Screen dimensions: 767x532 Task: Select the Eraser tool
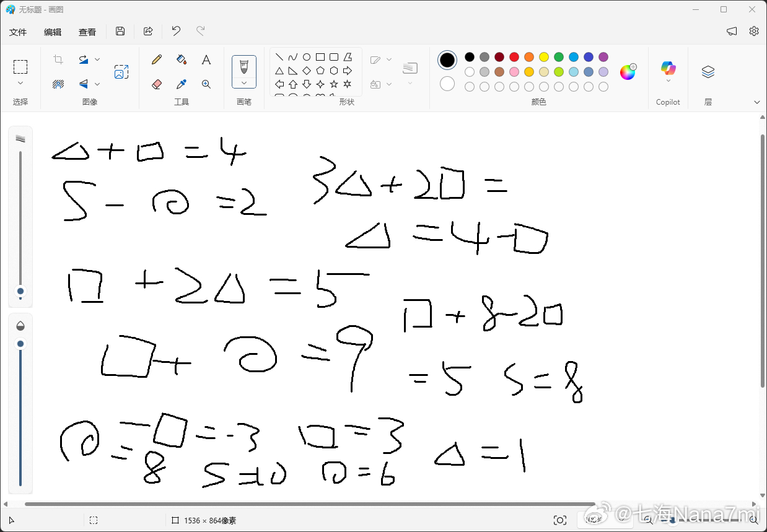click(157, 84)
